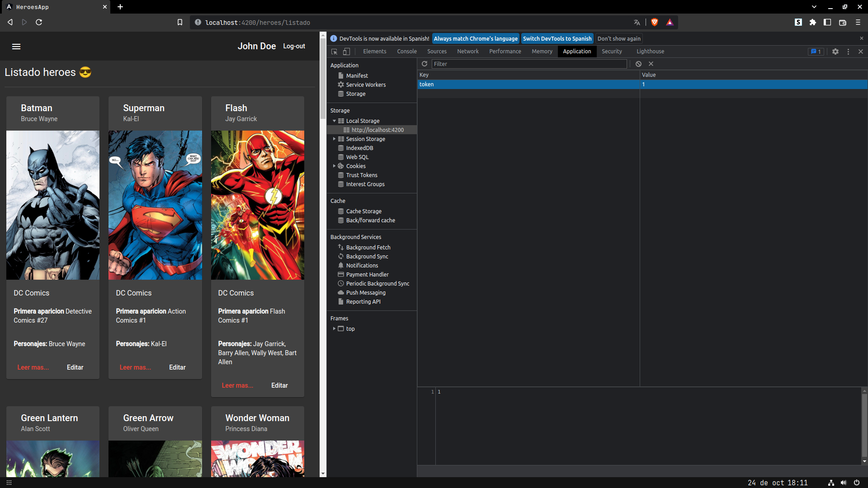Viewport: 868px width, 488px height.
Task: Click Always match Chrome's language
Action: tap(476, 39)
